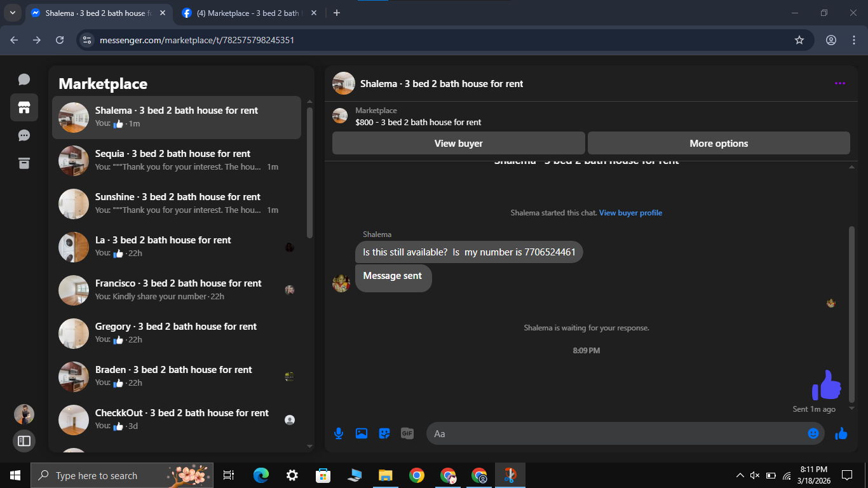Switch to the Marketplace Facebook browser tab
This screenshot has width=868, height=488.
[249, 13]
